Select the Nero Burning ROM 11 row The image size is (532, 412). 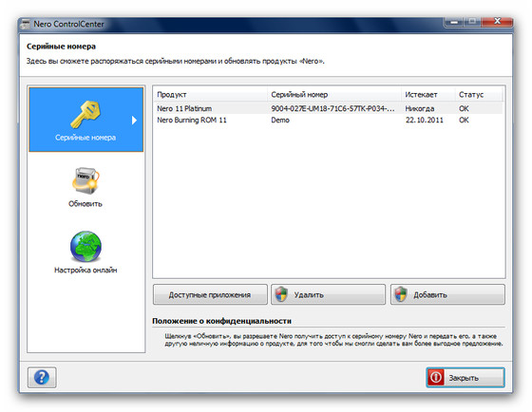tap(328, 120)
